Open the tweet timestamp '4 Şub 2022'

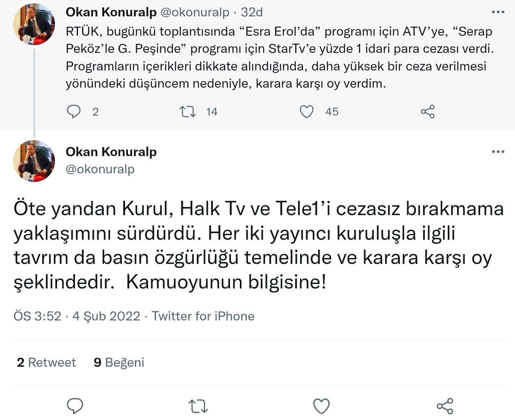pyautogui.click(x=106, y=316)
